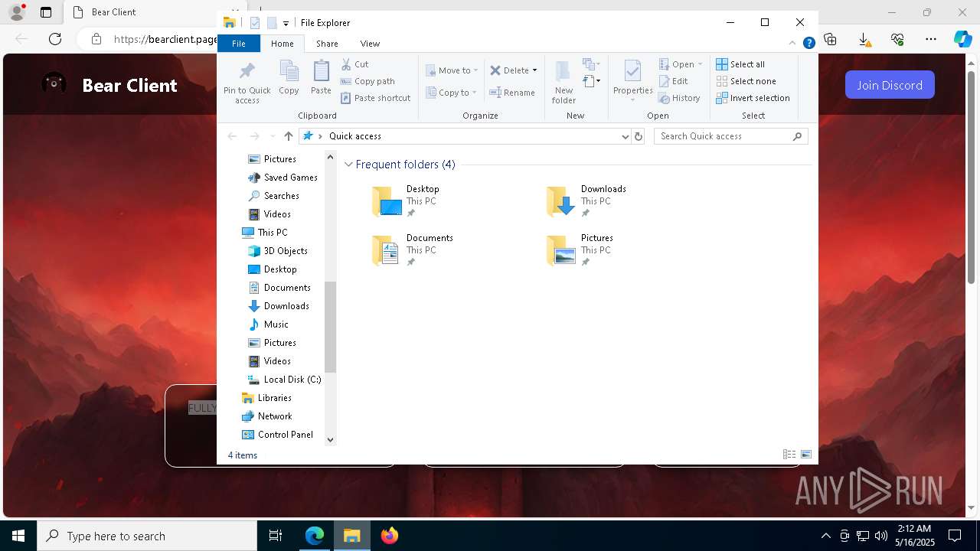Open the File ribbon tab
The width and height of the screenshot is (980, 551).
click(x=239, y=44)
